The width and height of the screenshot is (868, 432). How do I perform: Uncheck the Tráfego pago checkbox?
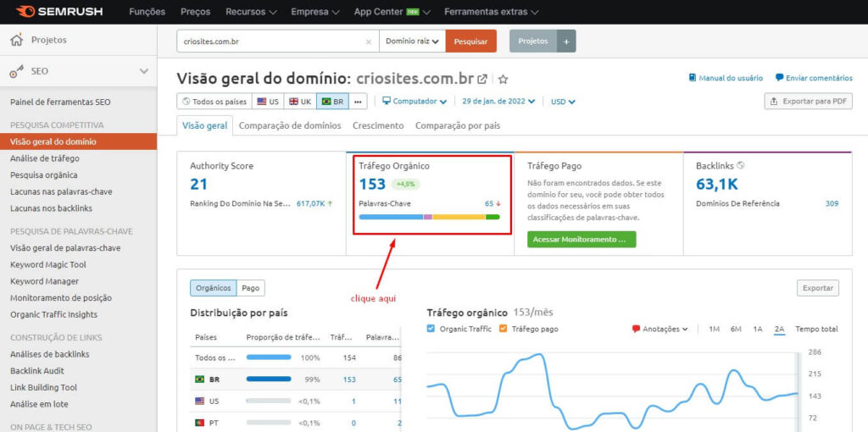click(504, 329)
